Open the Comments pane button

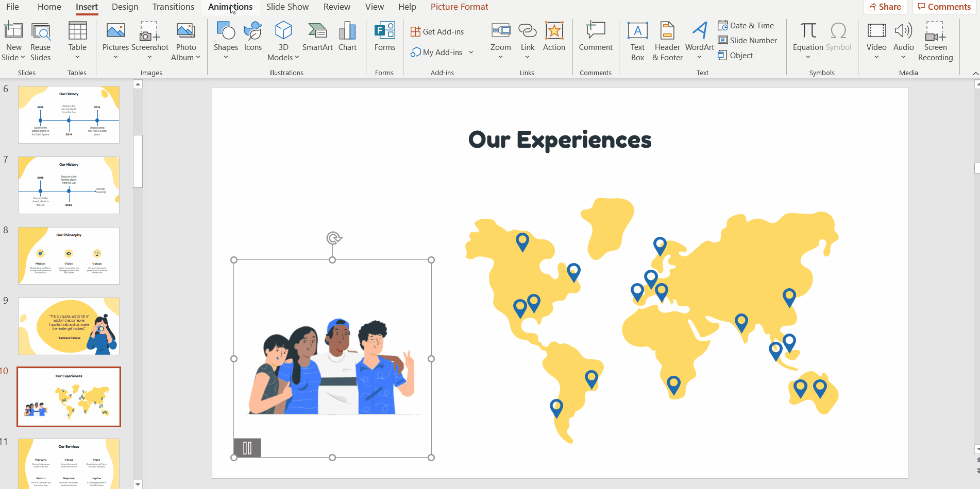click(944, 7)
